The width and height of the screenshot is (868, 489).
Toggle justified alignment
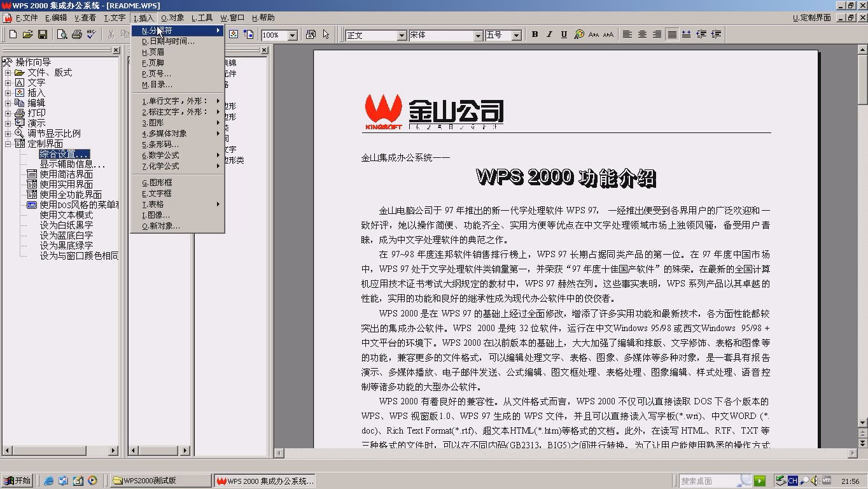[x=671, y=34]
